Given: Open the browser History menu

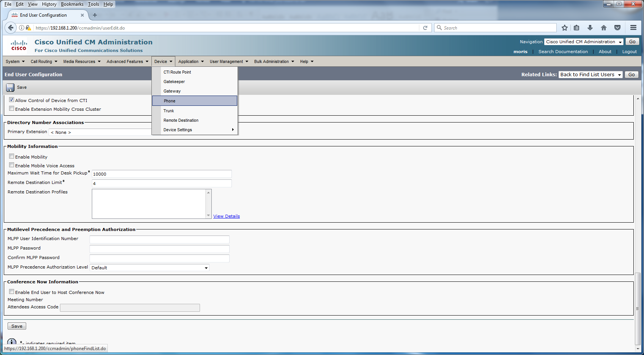Looking at the screenshot, I should coord(49,4).
